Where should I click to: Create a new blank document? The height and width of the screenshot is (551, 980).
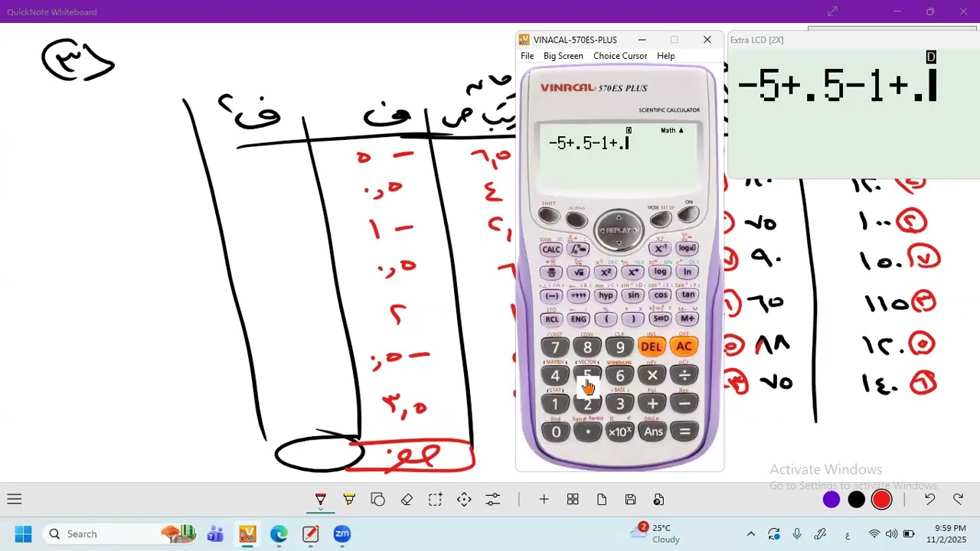[x=602, y=500]
